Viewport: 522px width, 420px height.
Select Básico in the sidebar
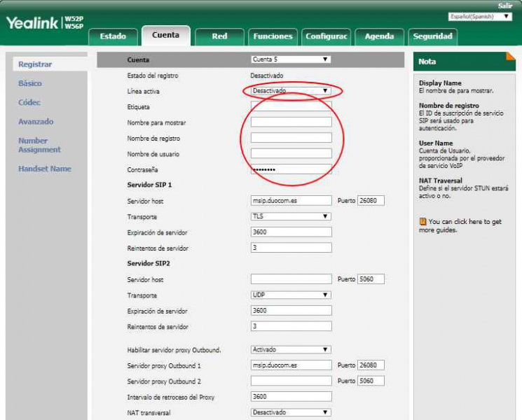[x=30, y=83]
